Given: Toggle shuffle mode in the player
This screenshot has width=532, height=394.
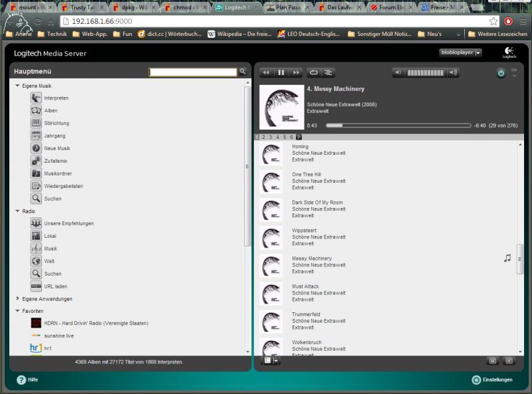Looking at the screenshot, I should 329,72.
